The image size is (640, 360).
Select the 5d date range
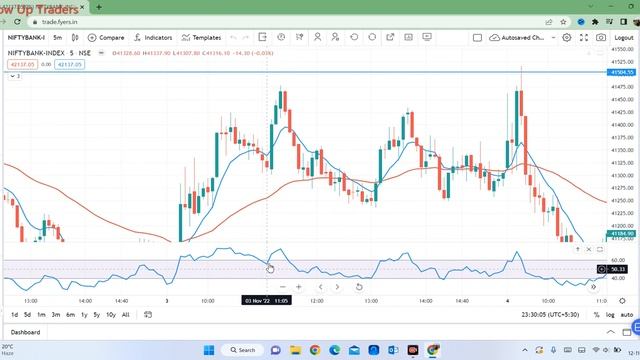pos(27,315)
